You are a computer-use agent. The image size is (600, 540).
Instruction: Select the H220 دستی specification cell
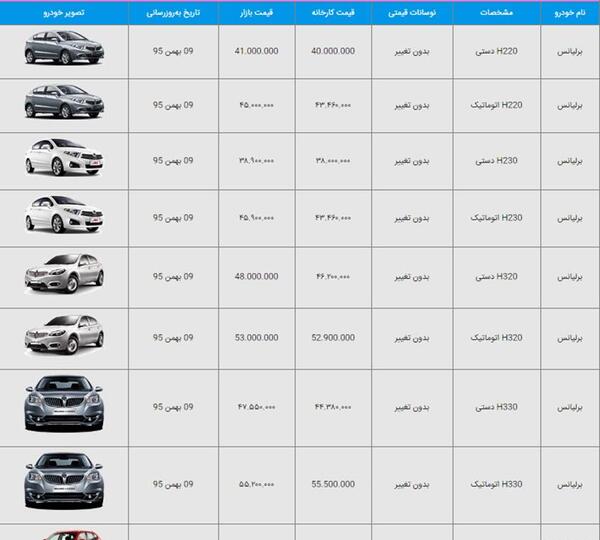[496, 51]
